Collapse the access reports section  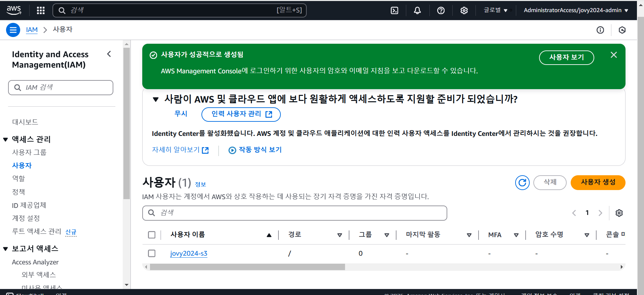[x=5, y=249]
